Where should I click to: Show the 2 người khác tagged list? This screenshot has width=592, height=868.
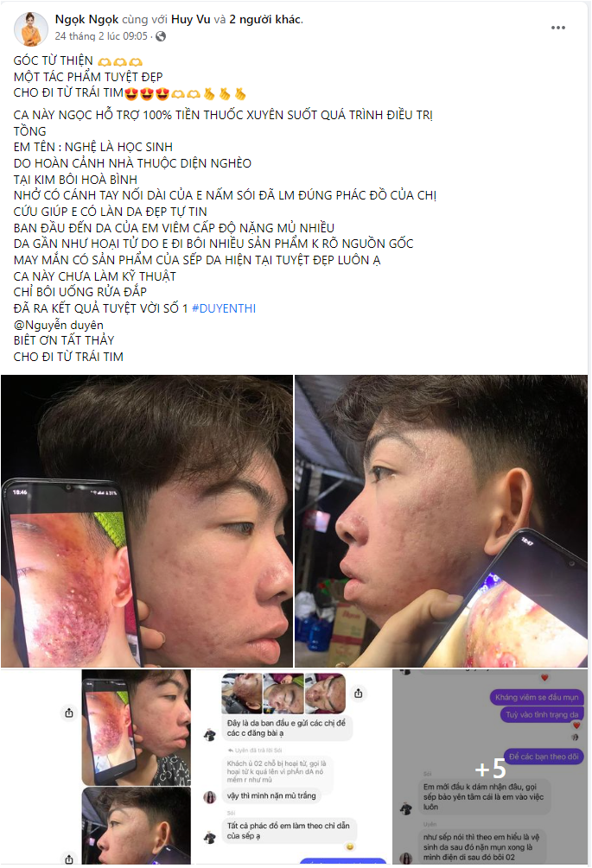coord(265,19)
